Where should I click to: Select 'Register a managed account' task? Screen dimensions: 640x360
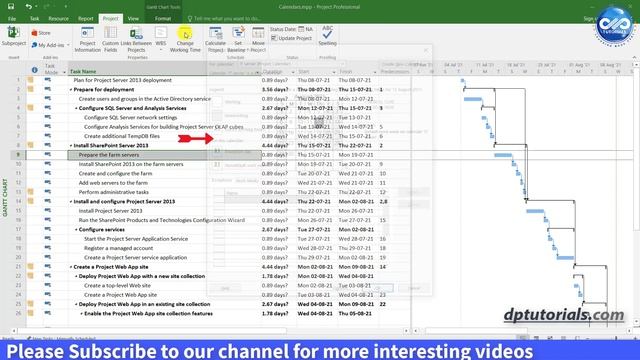(x=118, y=248)
